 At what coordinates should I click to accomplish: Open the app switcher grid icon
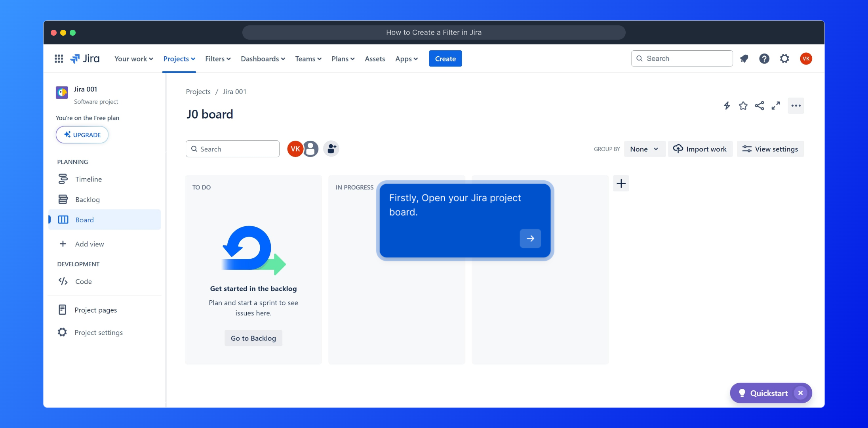click(x=59, y=59)
